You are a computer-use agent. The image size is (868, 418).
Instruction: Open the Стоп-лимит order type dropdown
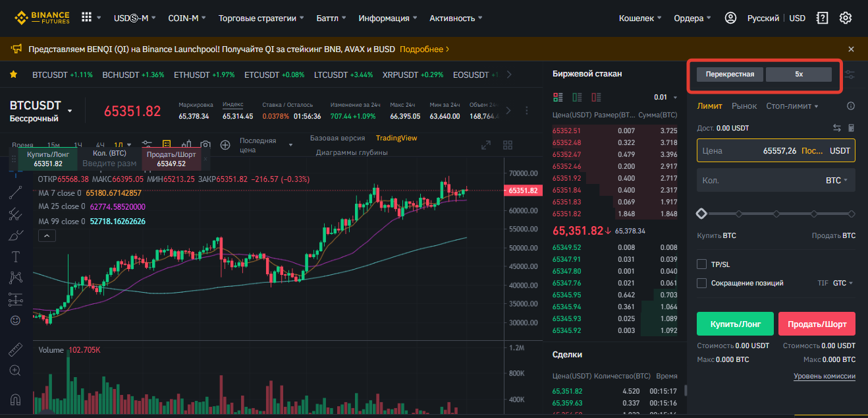click(792, 106)
